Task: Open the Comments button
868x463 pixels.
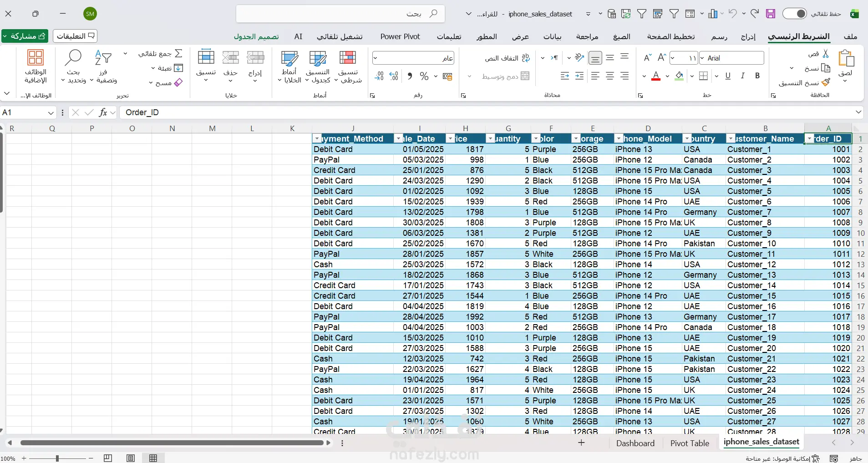Action: click(x=75, y=36)
